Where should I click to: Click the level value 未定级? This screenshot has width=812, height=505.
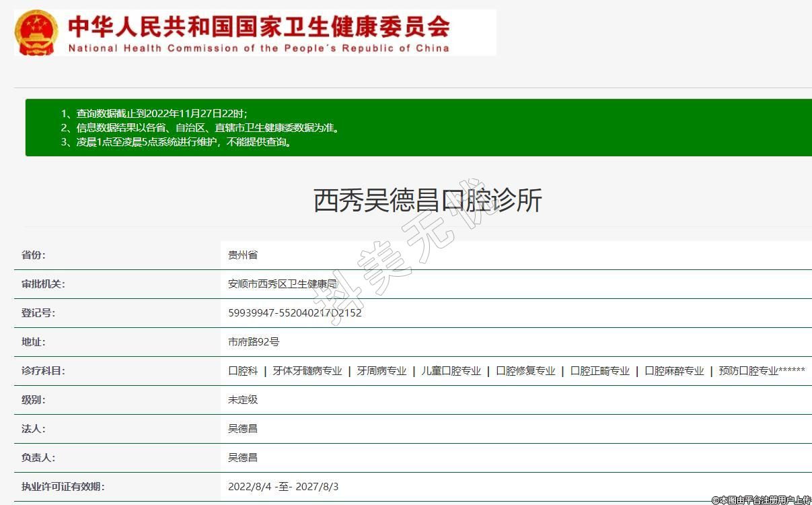click(x=243, y=400)
